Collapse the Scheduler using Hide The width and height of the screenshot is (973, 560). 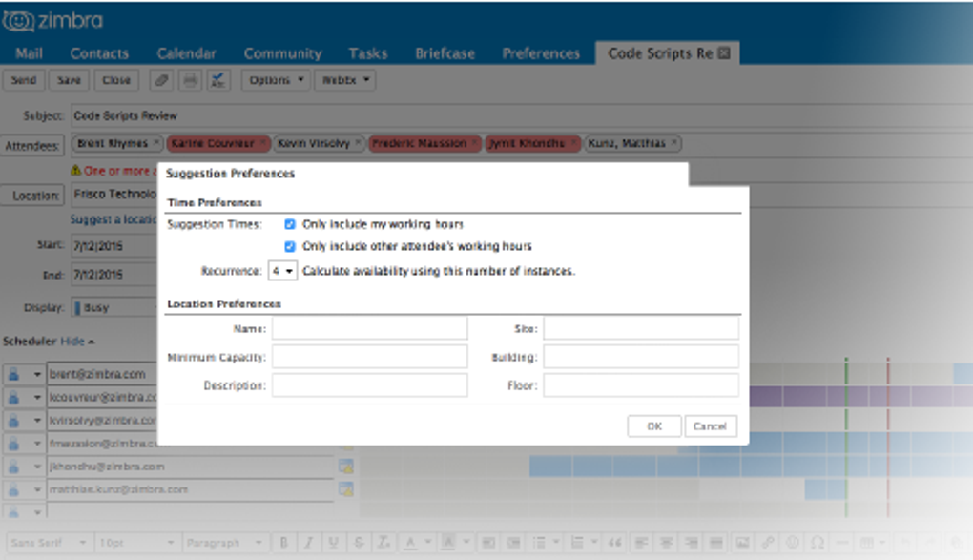point(77,341)
